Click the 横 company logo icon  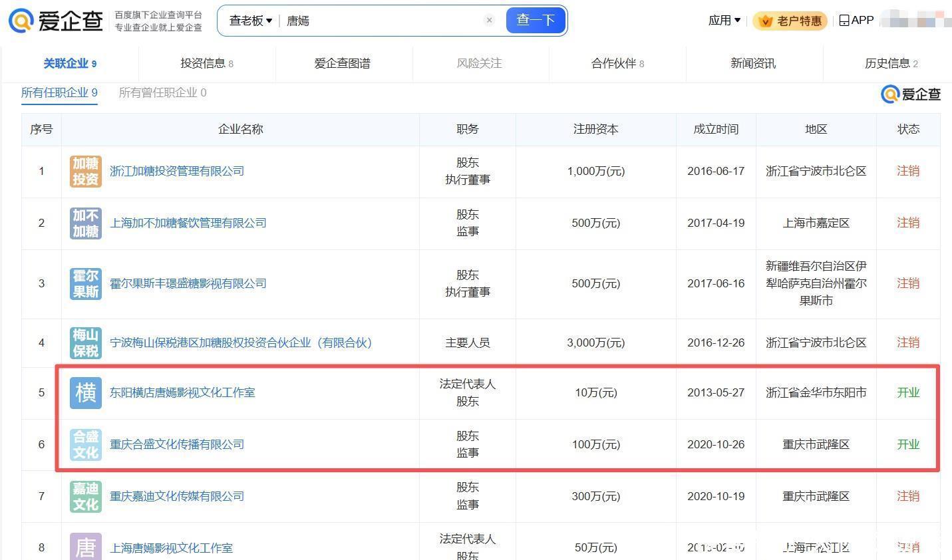pyautogui.click(x=86, y=393)
